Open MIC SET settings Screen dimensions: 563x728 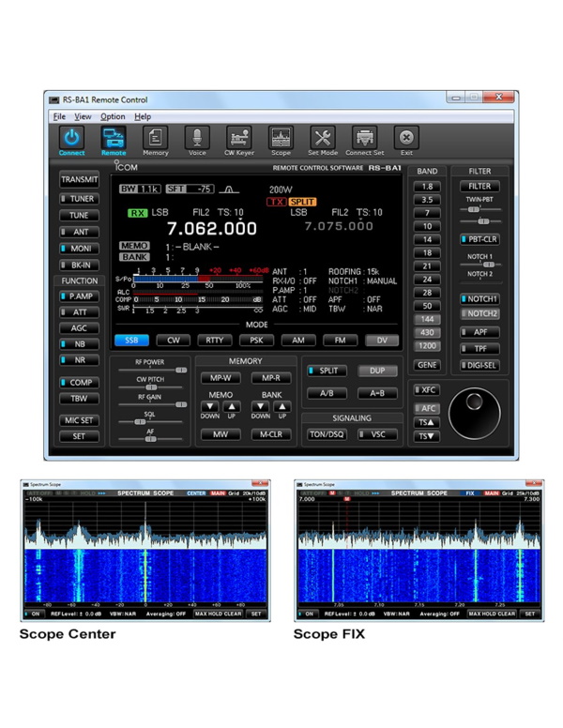click(79, 420)
